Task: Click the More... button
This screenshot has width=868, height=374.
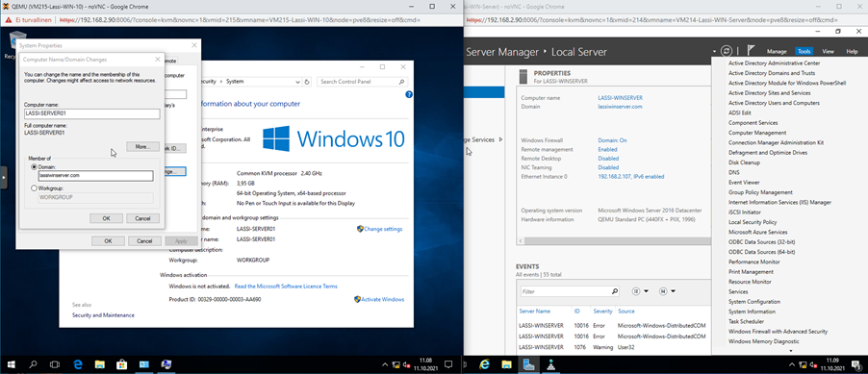Action: pyautogui.click(x=142, y=146)
